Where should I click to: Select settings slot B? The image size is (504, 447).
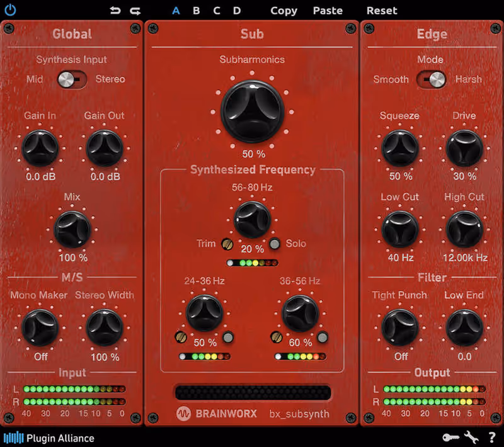point(197,11)
